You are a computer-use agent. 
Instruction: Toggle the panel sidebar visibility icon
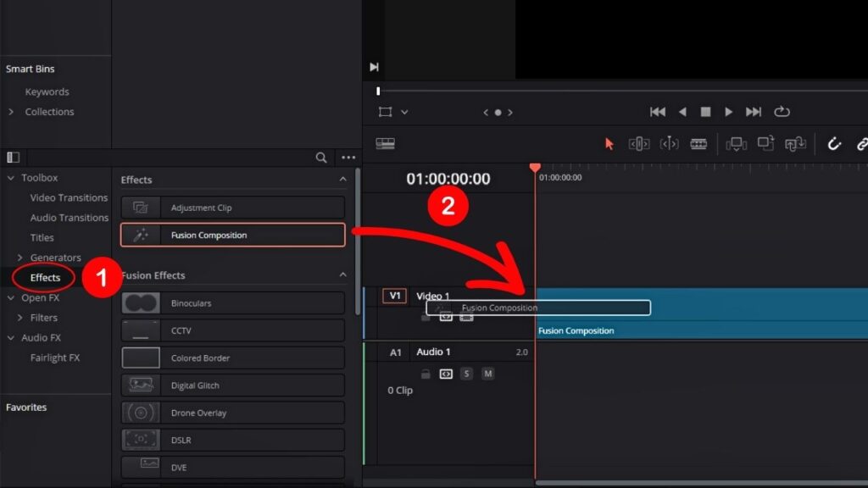click(11, 157)
